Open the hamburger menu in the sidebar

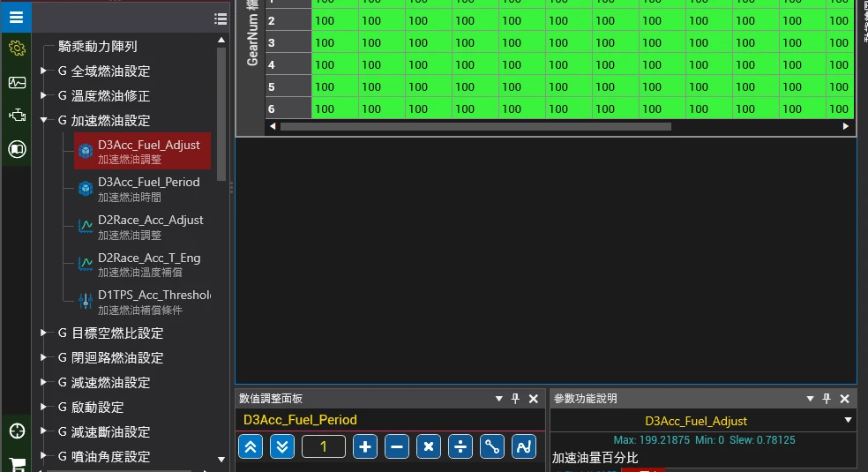16,17
